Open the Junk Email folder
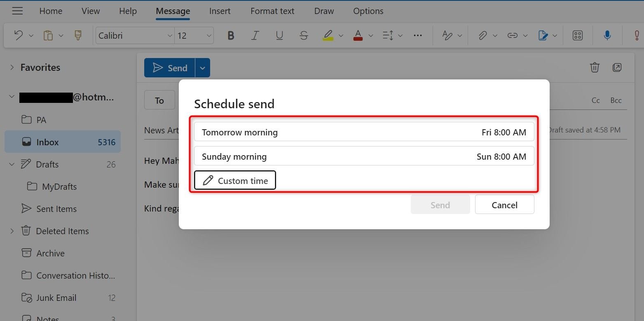644x321 pixels. point(63,298)
